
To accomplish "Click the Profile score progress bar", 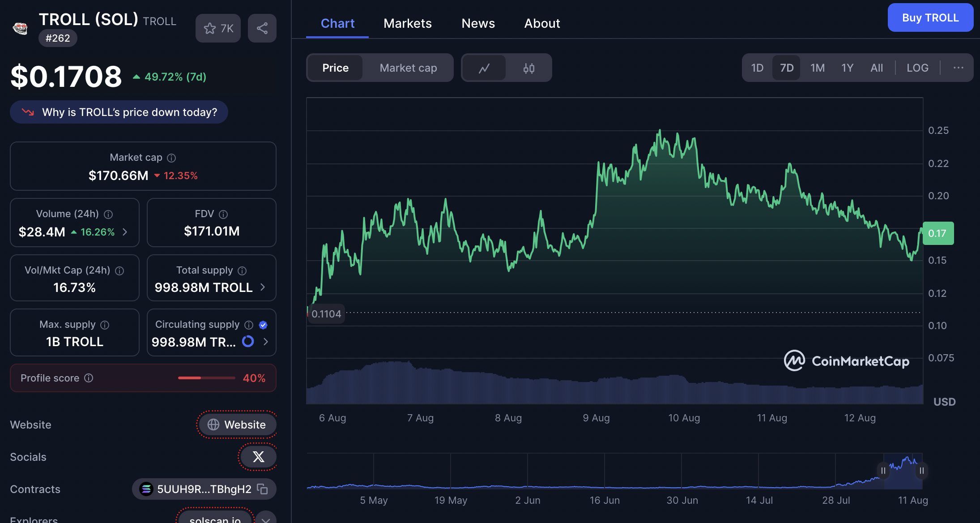I will coord(206,378).
